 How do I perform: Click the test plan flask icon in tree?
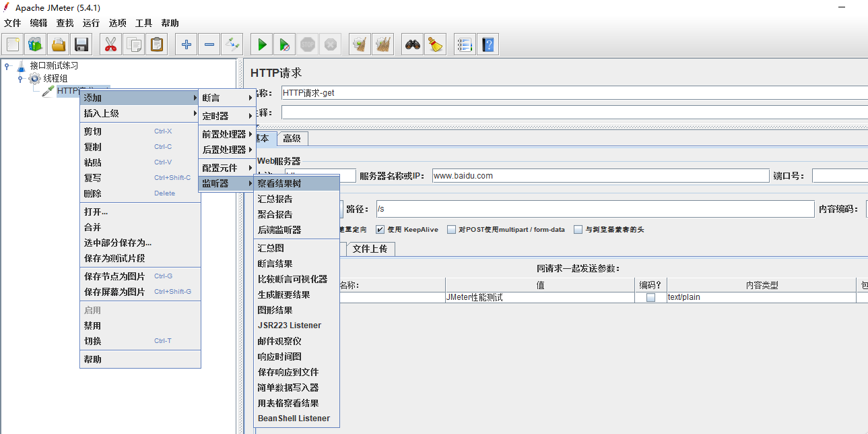pyautogui.click(x=21, y=66)
